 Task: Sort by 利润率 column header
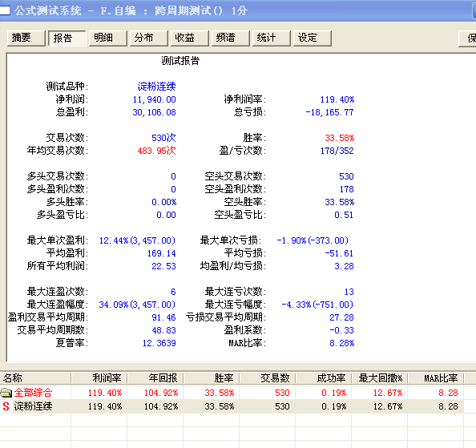pyautogui.click(x=99, y=378)
